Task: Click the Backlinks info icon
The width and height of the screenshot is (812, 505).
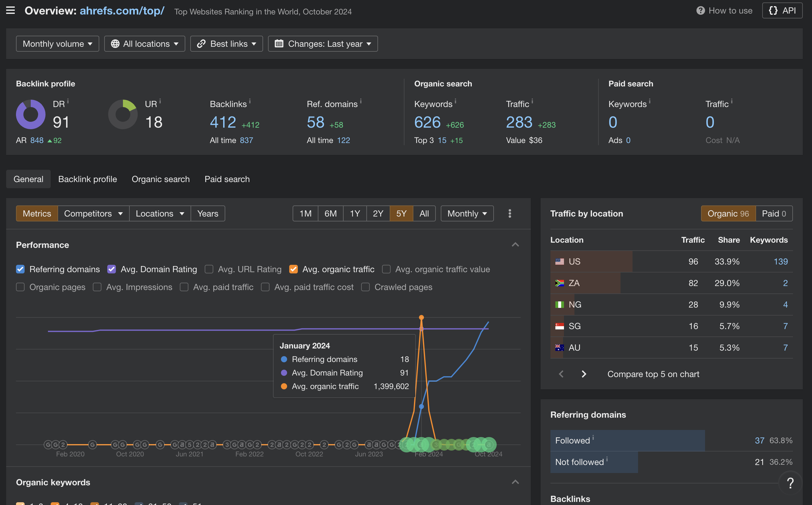Action: pos(250,101)
